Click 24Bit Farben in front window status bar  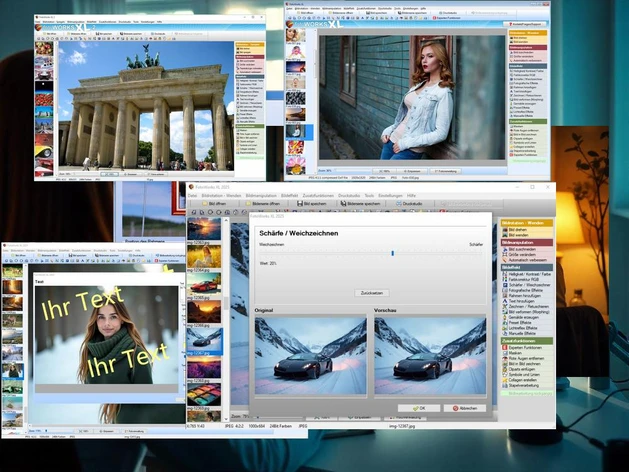coord(280,426)
